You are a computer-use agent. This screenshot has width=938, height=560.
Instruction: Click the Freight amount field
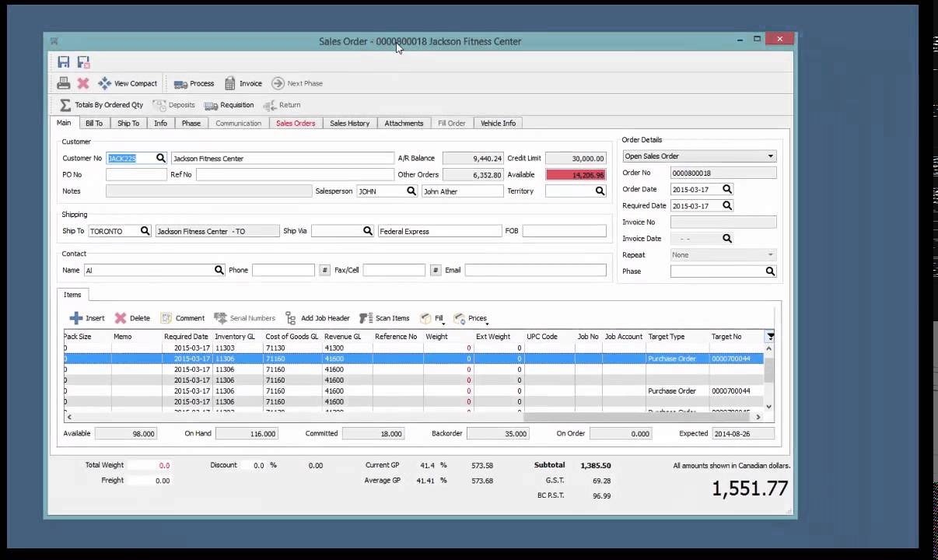click(x=149, y=481)
